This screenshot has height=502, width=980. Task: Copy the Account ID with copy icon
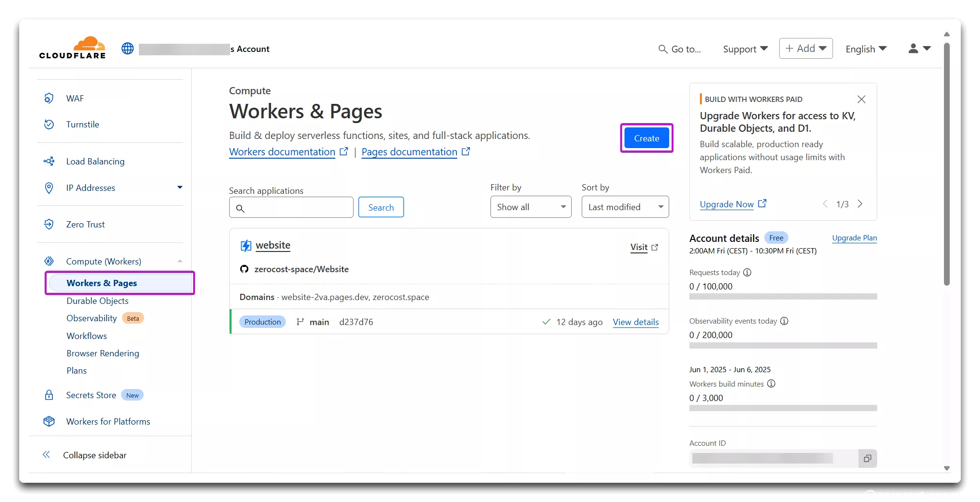tap(867, 458)
